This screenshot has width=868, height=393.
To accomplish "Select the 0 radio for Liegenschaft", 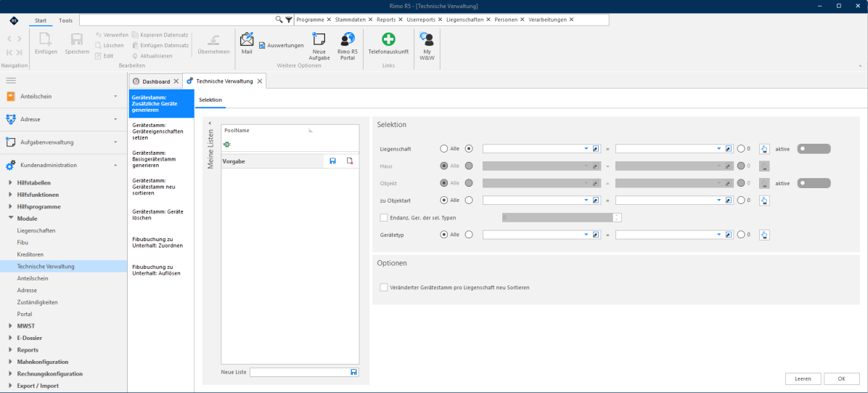I will coord(741,148).
